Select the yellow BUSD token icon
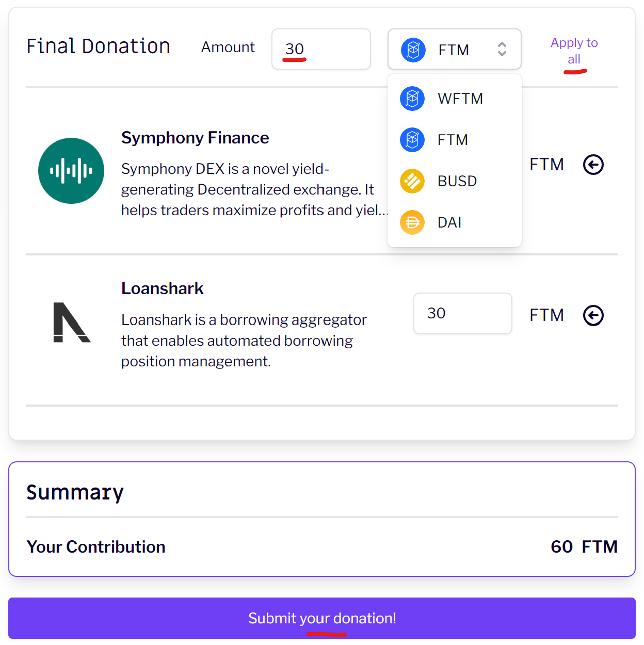The width and height of the screenshot is (644, 645). [412, 181]
